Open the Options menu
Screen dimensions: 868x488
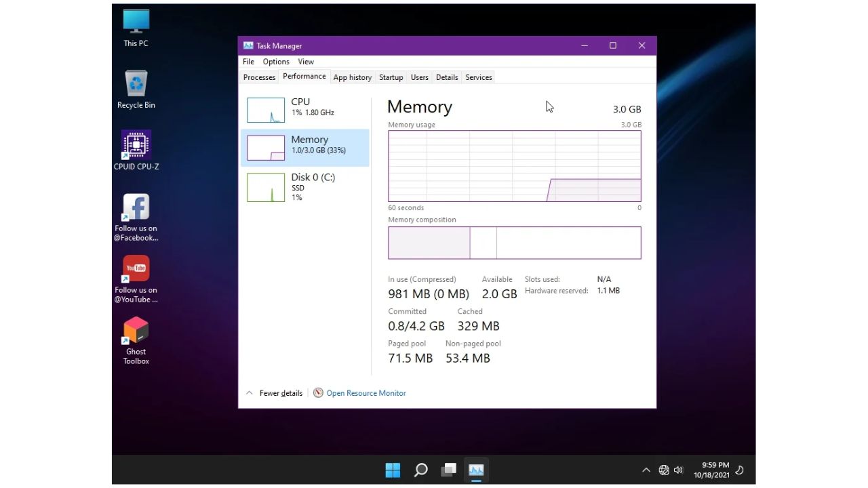pyautogui.click(x=275, y=61)
